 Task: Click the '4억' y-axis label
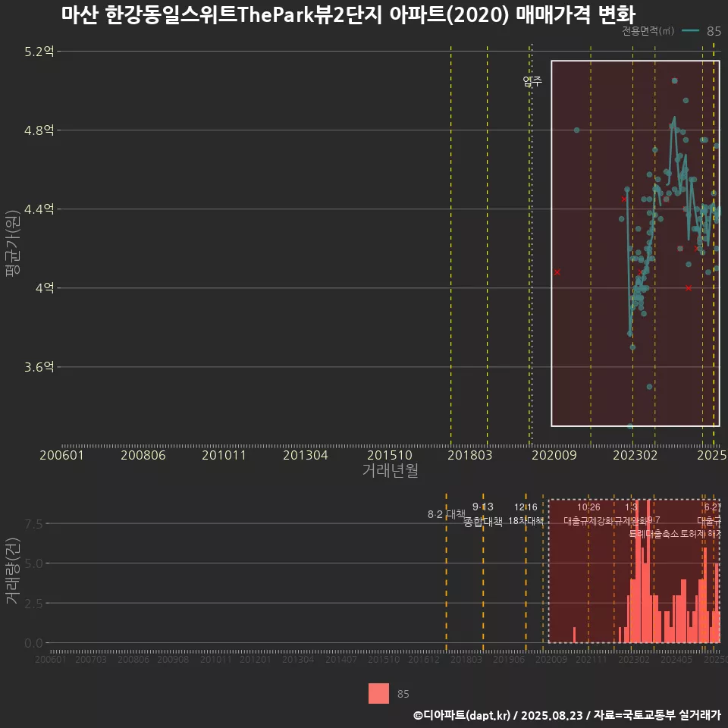click(x=45, y=288)
